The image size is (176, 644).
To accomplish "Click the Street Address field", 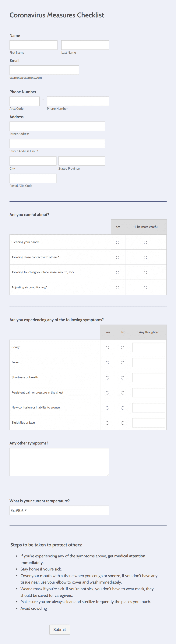I will coord(57,126).
